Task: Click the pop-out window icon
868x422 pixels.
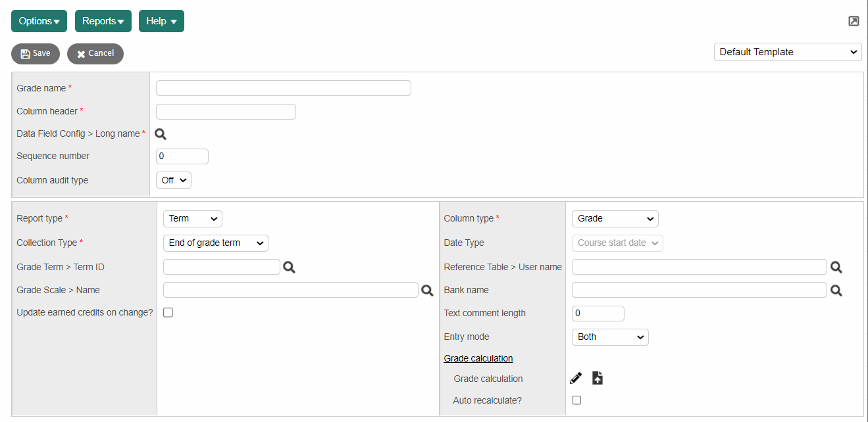Action: point(854,21)
